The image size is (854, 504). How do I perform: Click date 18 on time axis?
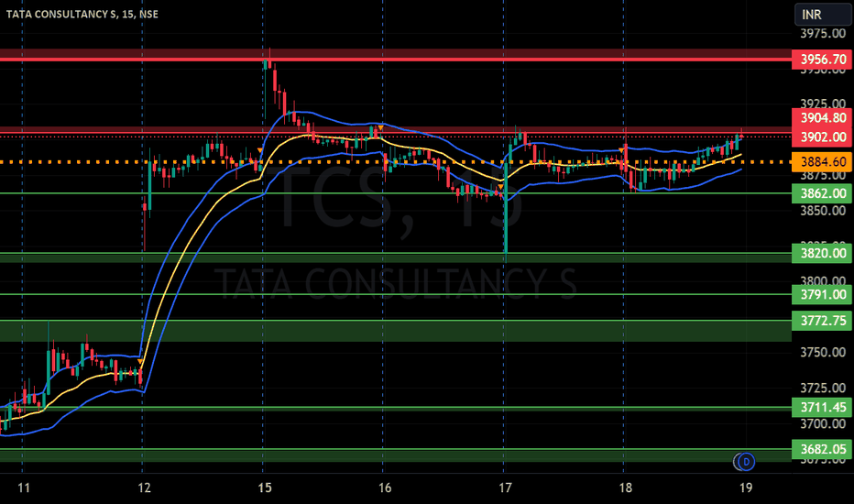tap(625, 488)
